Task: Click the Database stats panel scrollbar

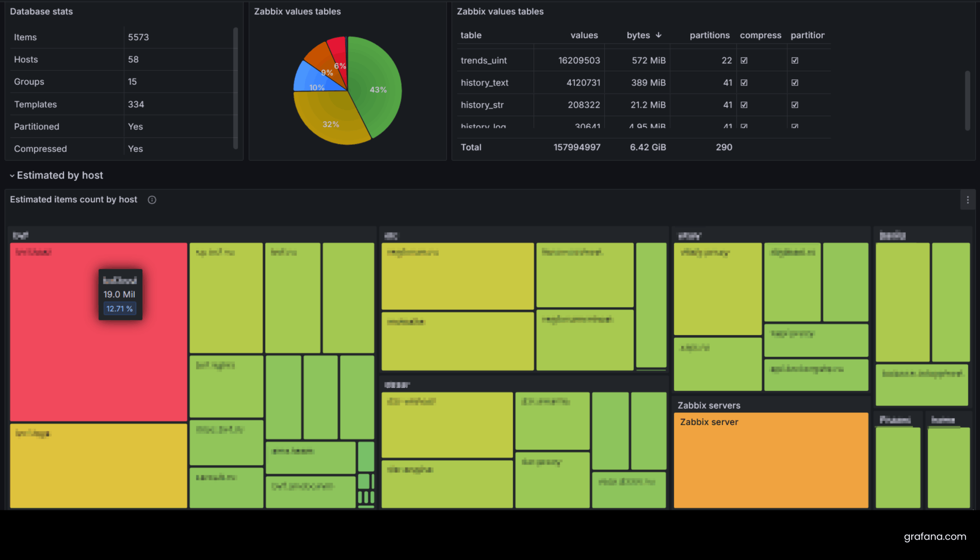Action: [235, 88]
